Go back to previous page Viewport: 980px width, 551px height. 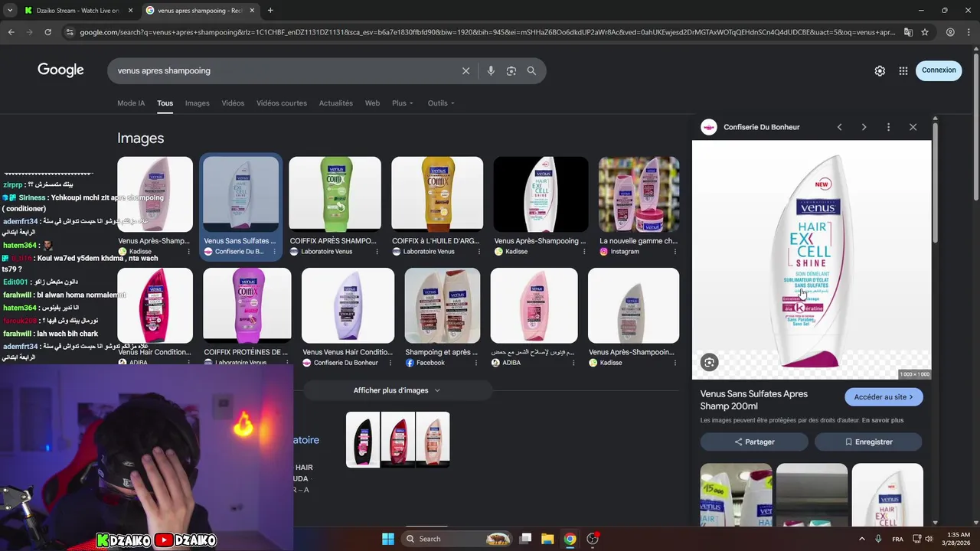[11, 32]
